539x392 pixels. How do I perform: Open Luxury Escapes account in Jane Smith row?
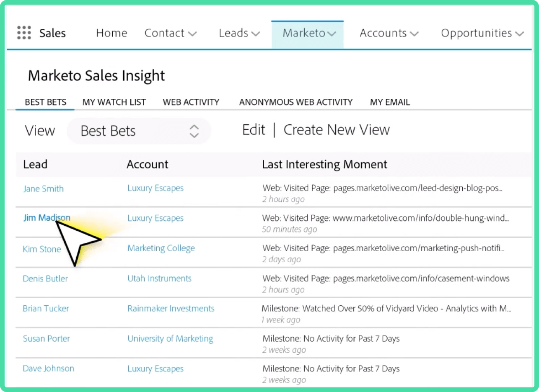click(155, 188)
